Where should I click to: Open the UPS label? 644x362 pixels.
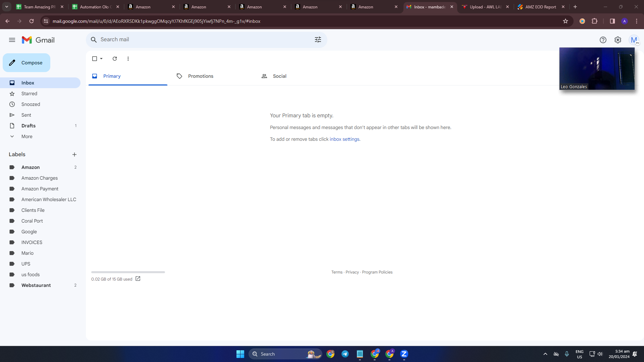40,264
